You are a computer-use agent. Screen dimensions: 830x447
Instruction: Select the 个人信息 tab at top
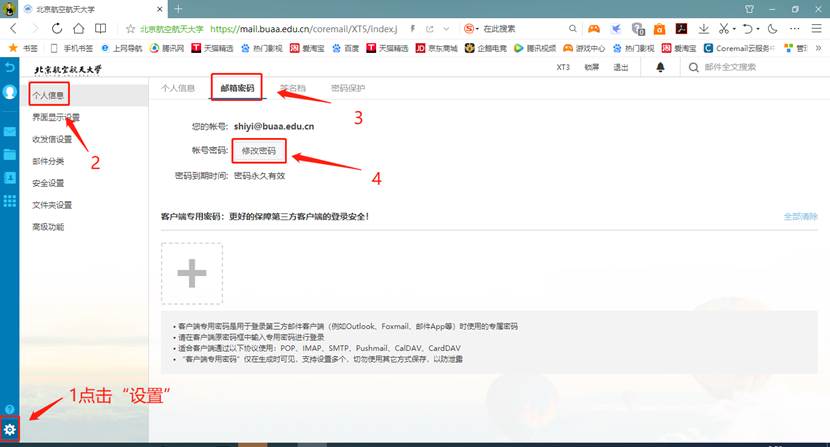pos(178,88)
